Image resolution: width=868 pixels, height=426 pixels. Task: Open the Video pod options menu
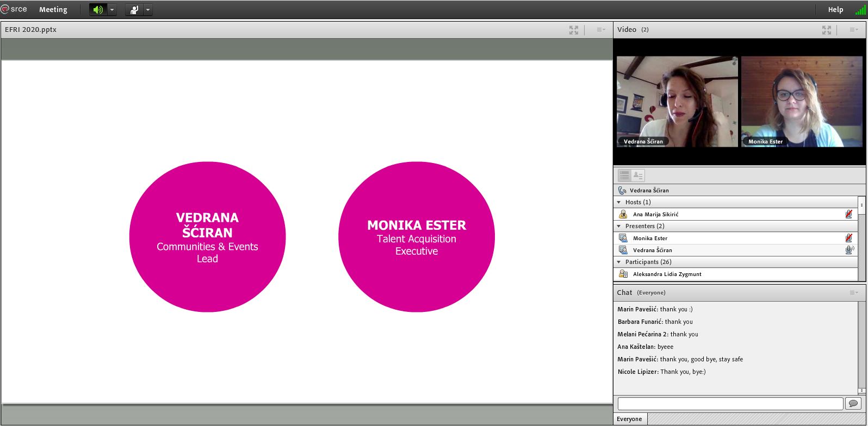pos(854,30)
